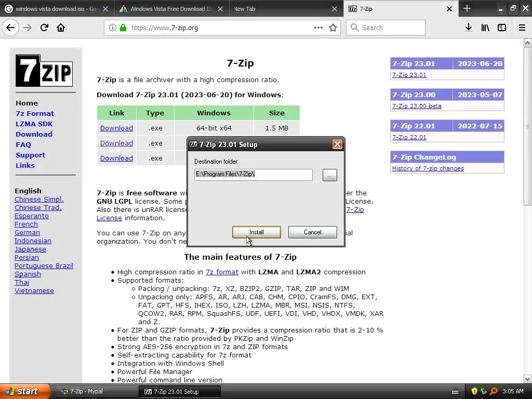Open the FAQ sidebar link
The width and height of the screenshot is (532, 399).
coord(23,144)
